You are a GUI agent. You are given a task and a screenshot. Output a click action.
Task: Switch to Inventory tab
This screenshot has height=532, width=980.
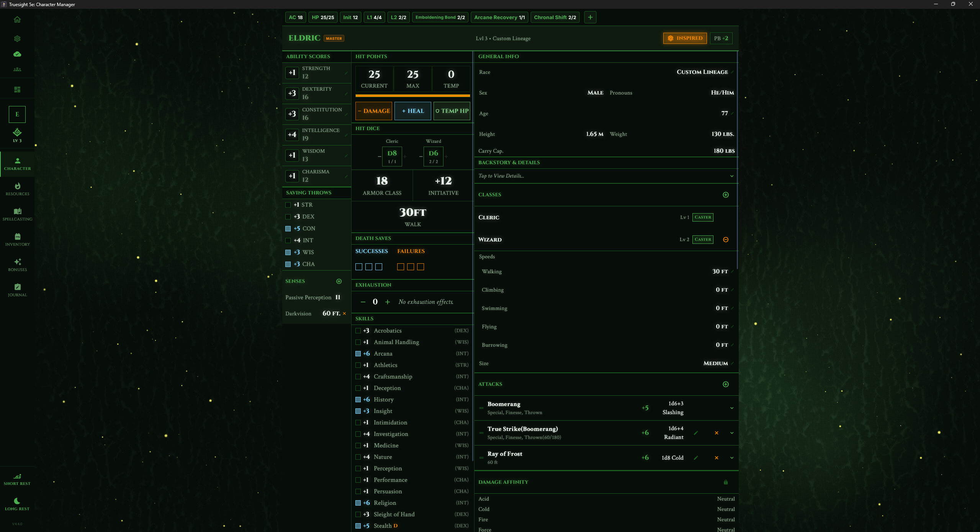(17, 240)
